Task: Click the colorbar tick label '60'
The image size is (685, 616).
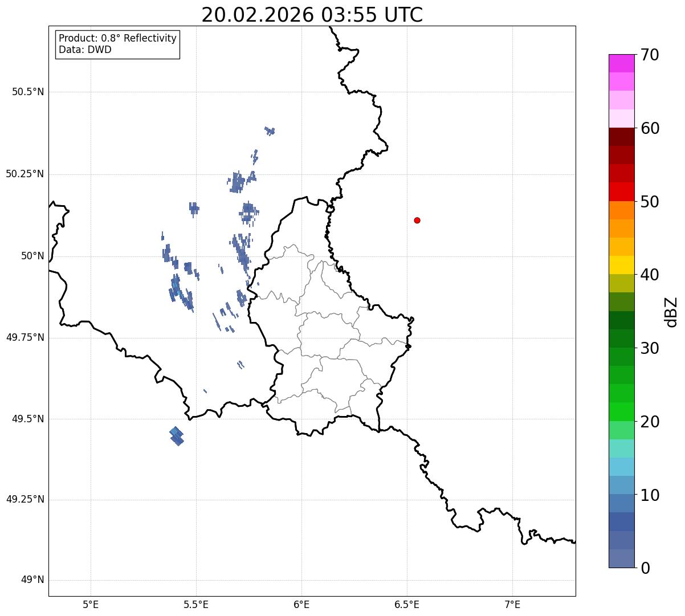Action: (x=649, y=128)
